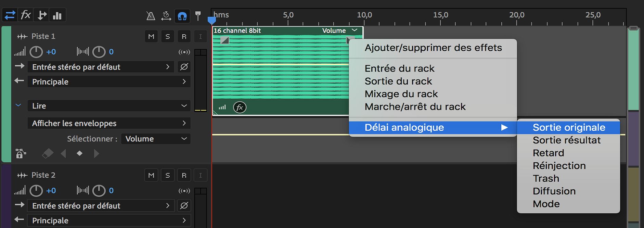644x228 pixels.
Task: Click the vertical scrollbar top handle
Action: click(x=633, y=28)
